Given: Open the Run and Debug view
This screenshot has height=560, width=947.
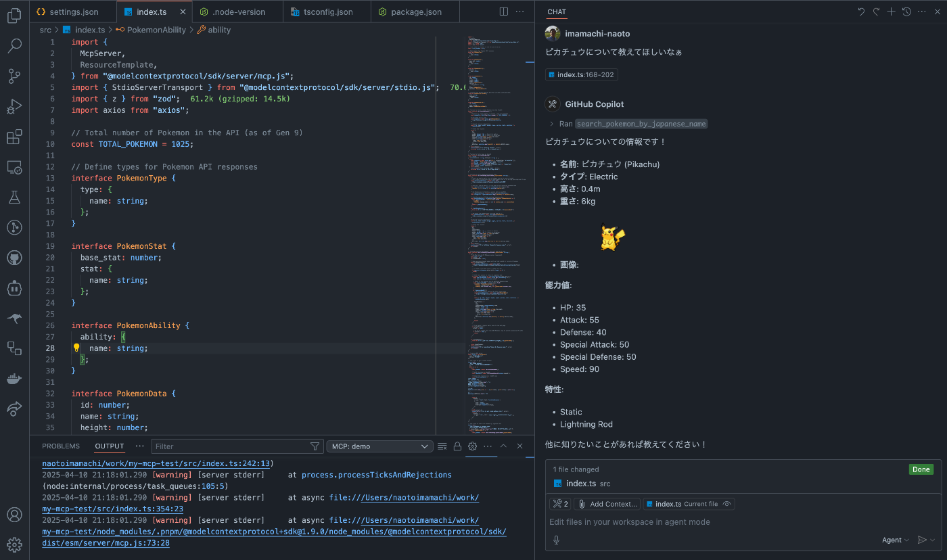Looking at the screenshot, I should [x=14, y=106].
